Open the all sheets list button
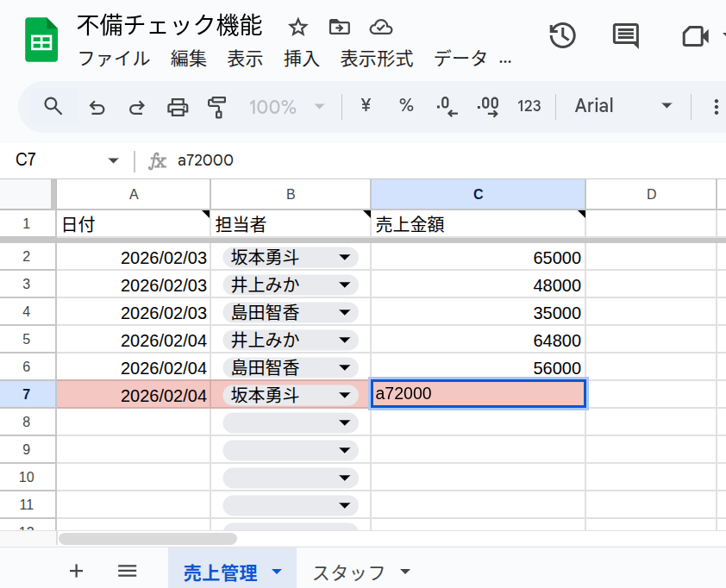Viewport: 726px width, 588px height. pyautogui.click(x=127, y=571)
